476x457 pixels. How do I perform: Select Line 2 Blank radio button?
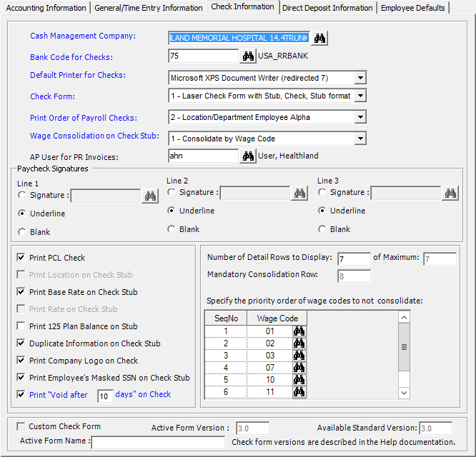tap(172, 229)
